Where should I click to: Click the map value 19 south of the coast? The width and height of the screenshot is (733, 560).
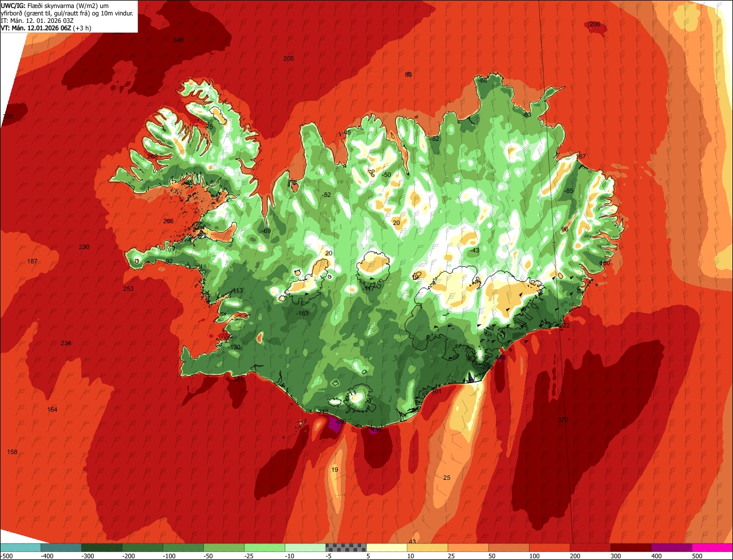[335, 470]
